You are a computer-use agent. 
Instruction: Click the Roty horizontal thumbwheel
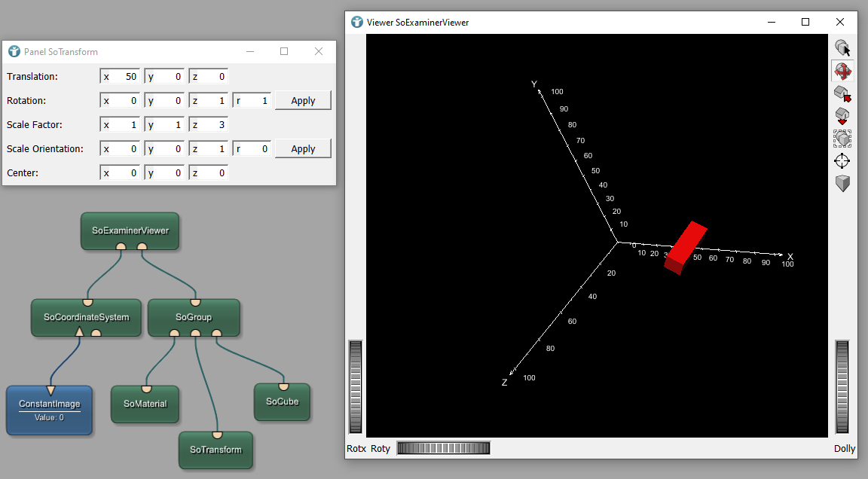coord(443,448)
